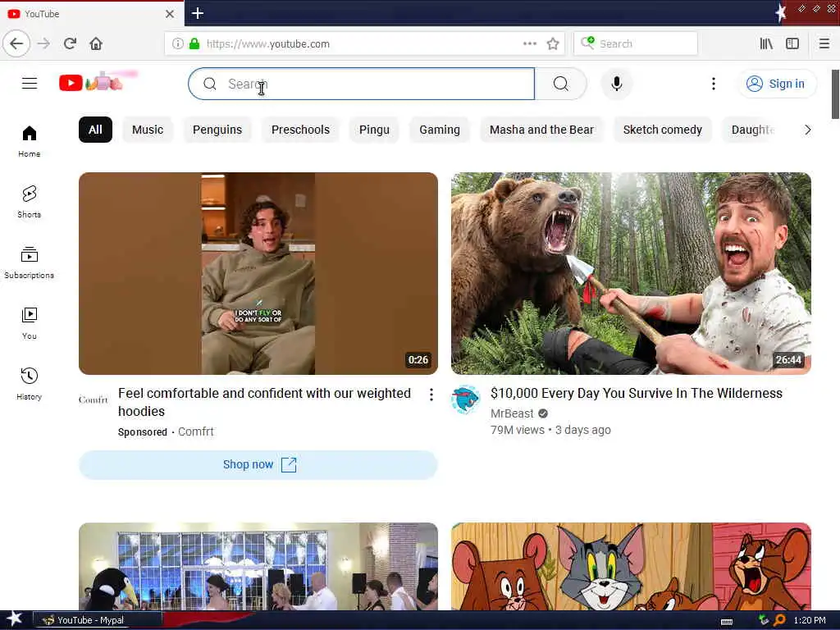Screen dimensions: 840x630
Task: Select the Pingu category chip
Action: 374,130
